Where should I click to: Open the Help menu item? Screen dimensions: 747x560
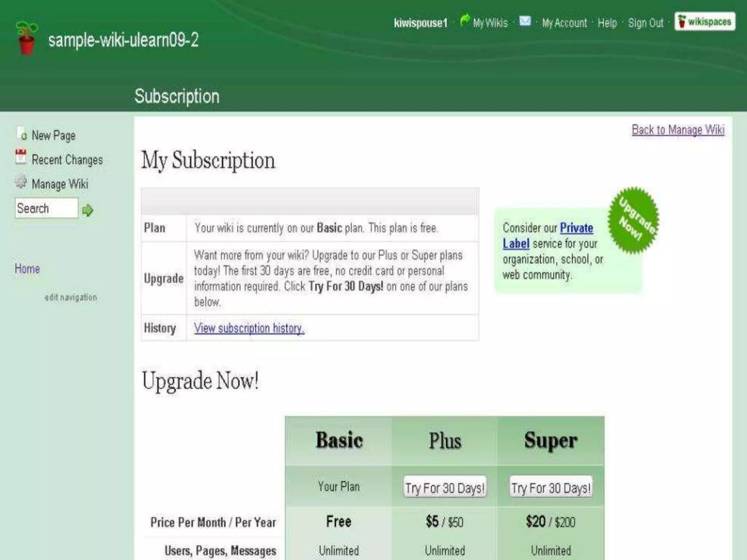click(x=607, y=23)
